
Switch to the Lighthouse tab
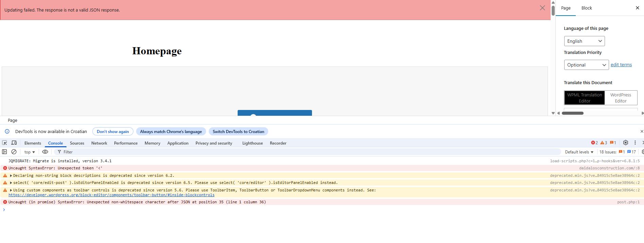pos(253,143)
